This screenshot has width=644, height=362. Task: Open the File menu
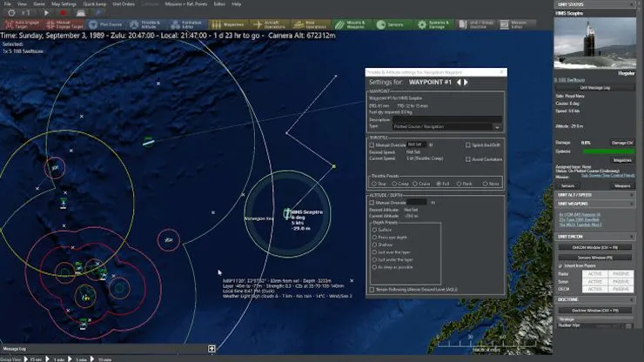[7, 4]
